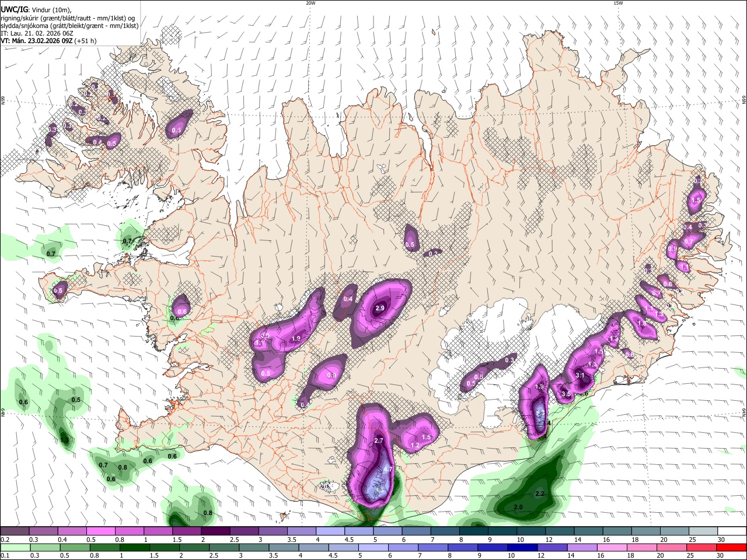Click the '0.4' label in snow legend
747x560 pixels.
tap(62, 540)
